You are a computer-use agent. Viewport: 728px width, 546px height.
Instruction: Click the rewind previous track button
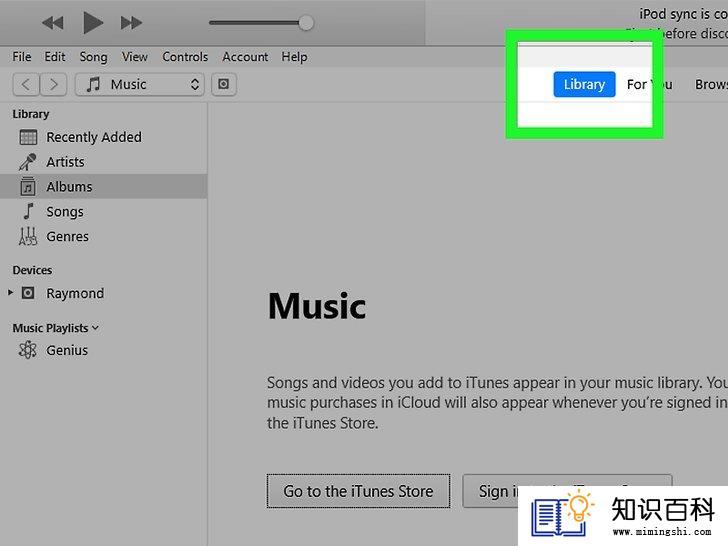52,23
